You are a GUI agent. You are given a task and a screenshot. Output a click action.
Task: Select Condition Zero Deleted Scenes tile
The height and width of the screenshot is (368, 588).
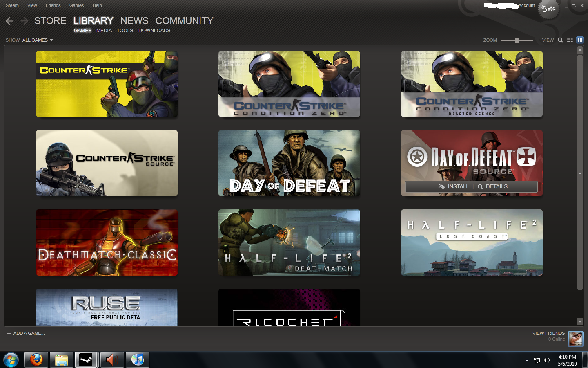(472, 84)
